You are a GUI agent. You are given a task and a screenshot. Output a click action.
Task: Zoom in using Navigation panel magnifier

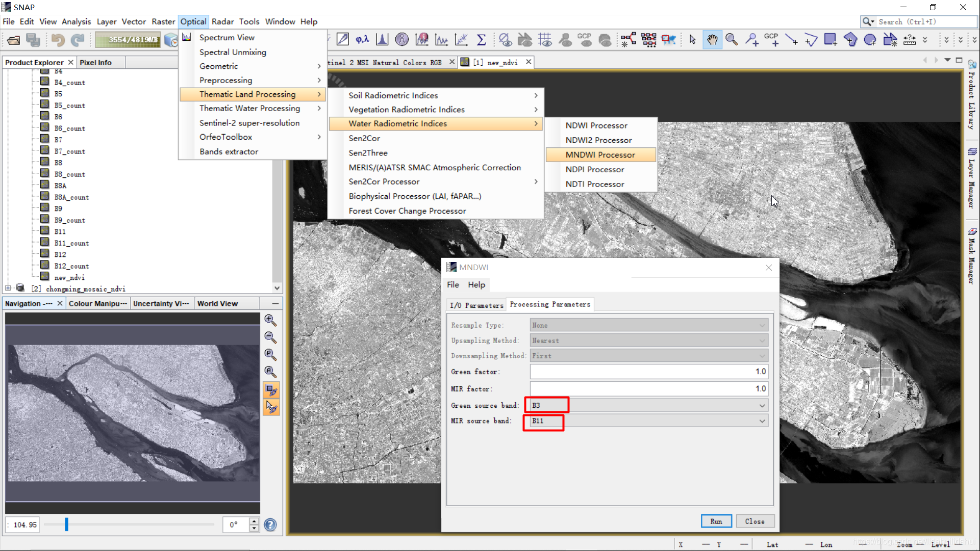270,320
